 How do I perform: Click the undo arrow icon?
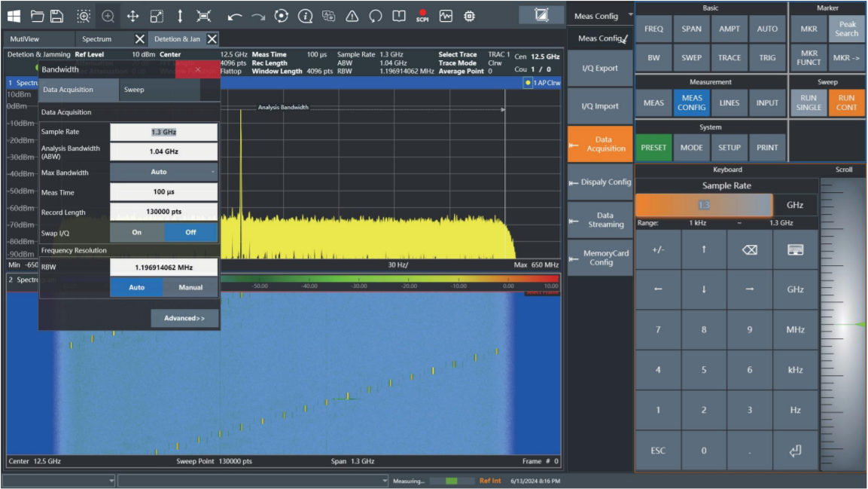[x=235, y=17]
